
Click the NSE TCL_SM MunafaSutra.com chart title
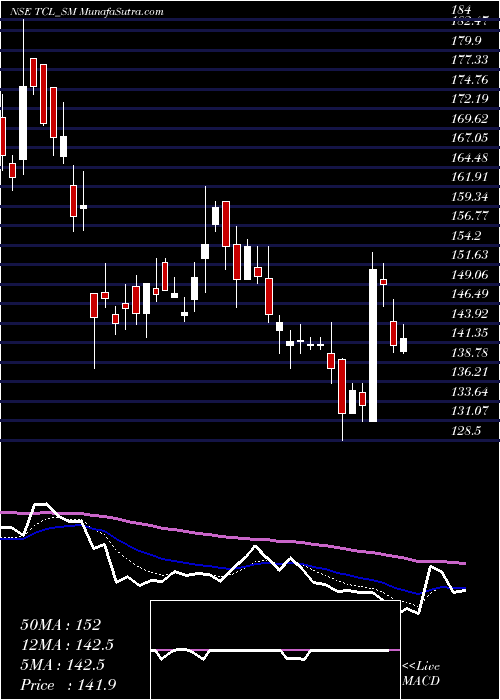87,12
